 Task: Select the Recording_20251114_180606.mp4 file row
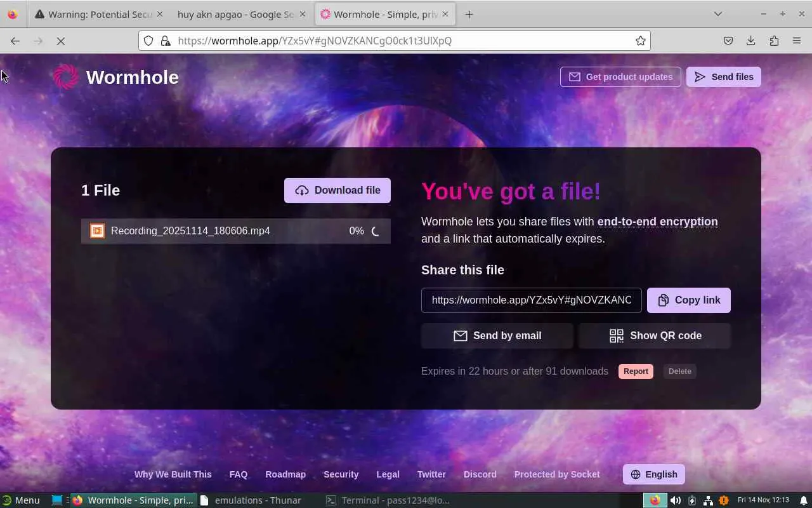click(x=236, y=231)
